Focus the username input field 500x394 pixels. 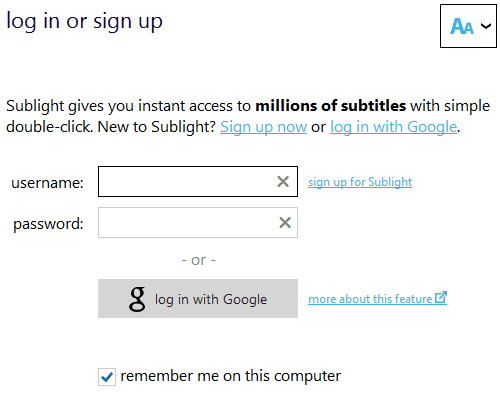(x=198, y=182)
